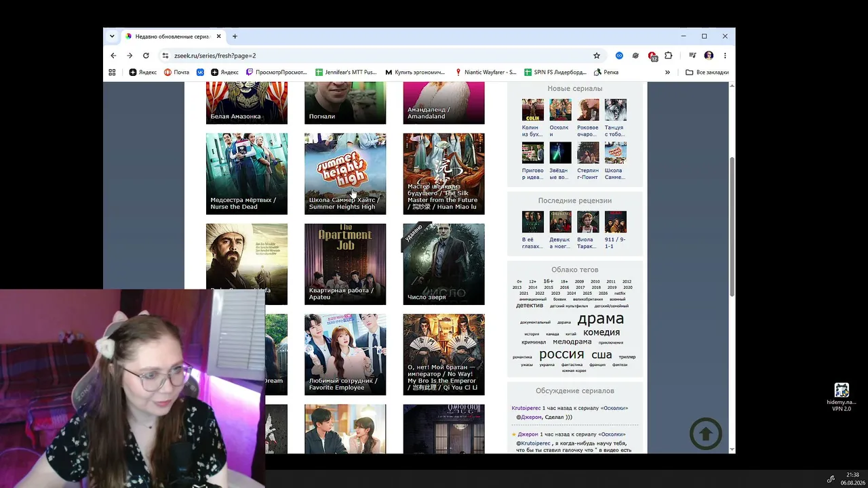
Task: Open the ПросмотрПросмот... Twitch bookmark
Action: point(277,72)
